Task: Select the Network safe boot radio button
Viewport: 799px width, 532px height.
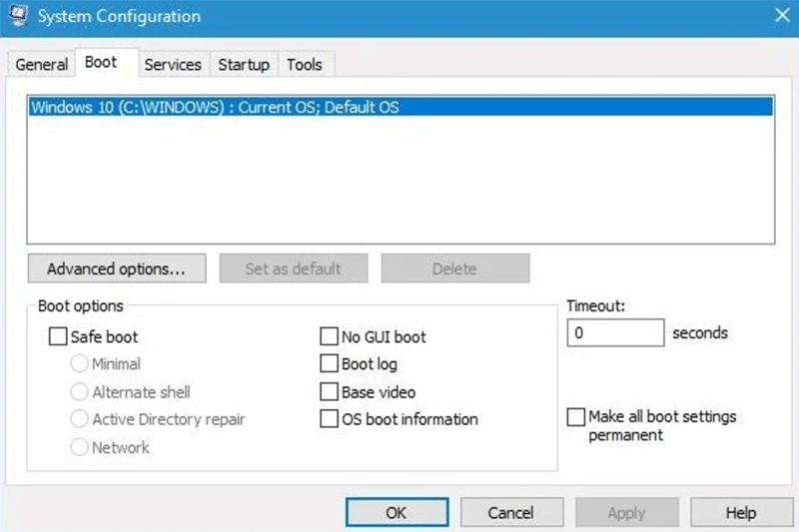Action: pos(79,448)
